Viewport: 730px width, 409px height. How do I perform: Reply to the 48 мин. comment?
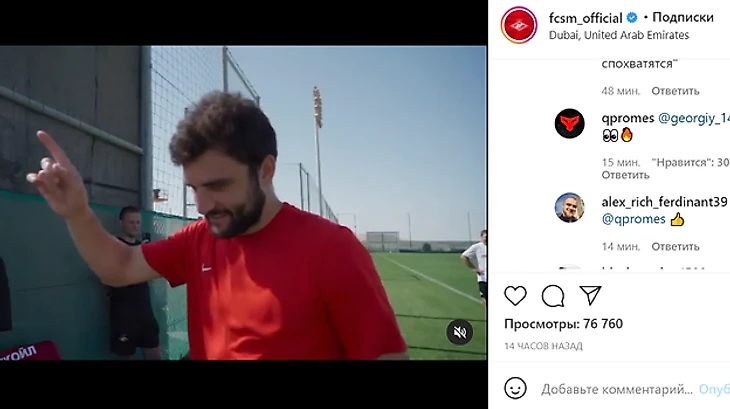[675, 91]
